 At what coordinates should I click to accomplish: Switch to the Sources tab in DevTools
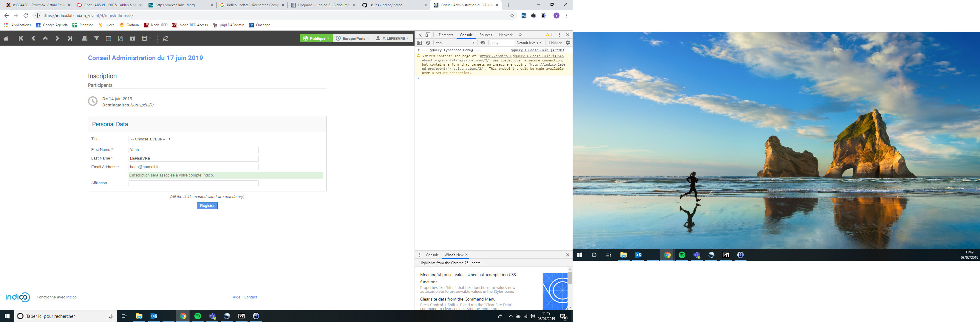pyautogui.click(x=486, y=35)
